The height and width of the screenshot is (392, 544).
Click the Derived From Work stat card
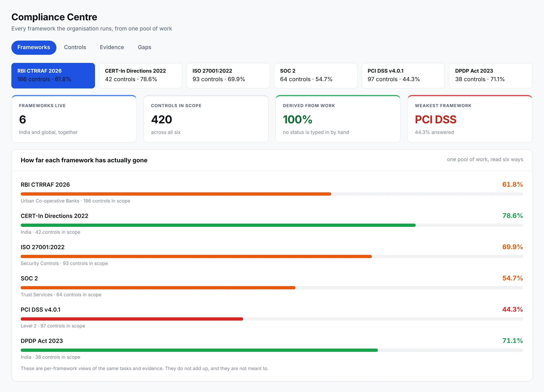pyautogui.click(x=338, y=119)
